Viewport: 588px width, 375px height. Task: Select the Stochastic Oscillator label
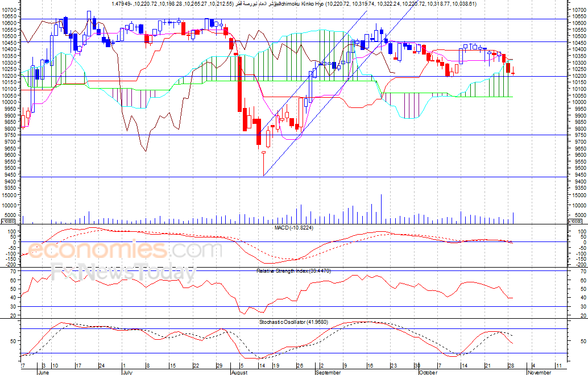(293, 322)
